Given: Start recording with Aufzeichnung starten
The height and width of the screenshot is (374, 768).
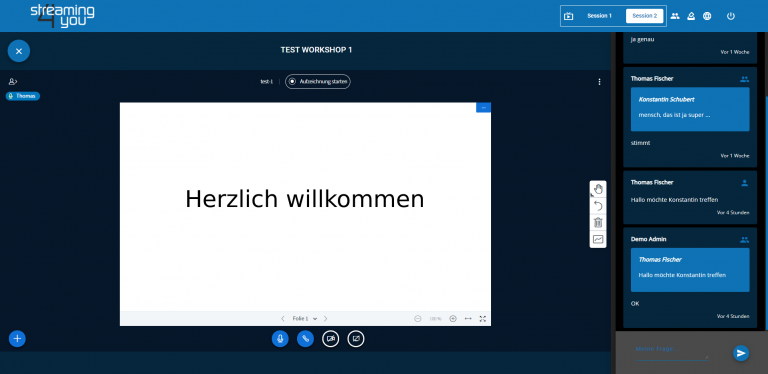Looking at the screenshot, I should (318, 82).
